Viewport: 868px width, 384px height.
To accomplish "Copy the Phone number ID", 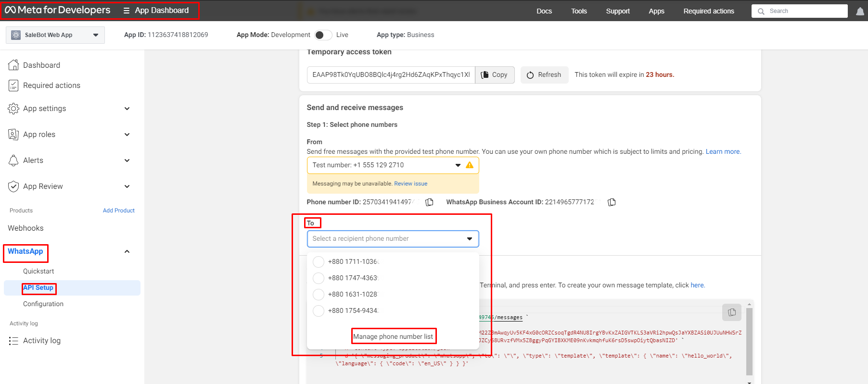I will click(430, 202).
